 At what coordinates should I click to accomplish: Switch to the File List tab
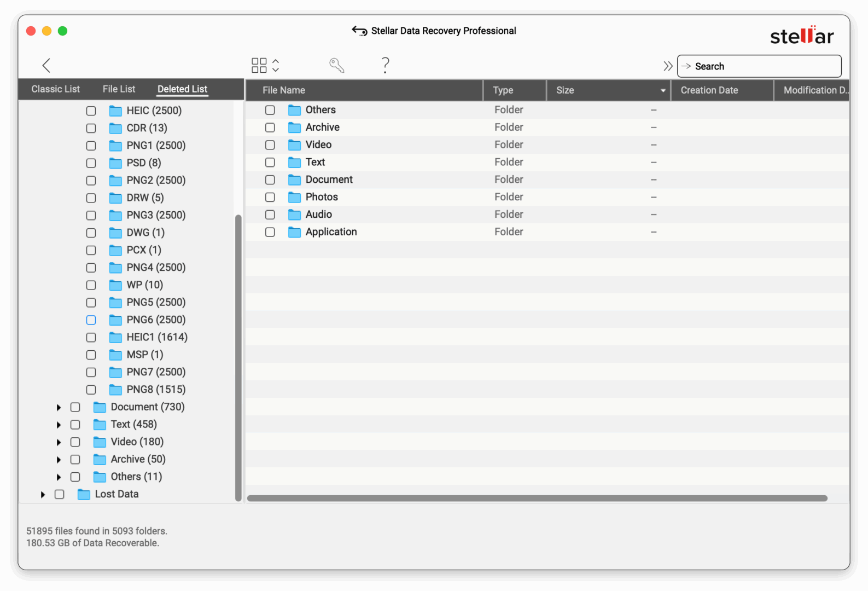click(119, 89)
